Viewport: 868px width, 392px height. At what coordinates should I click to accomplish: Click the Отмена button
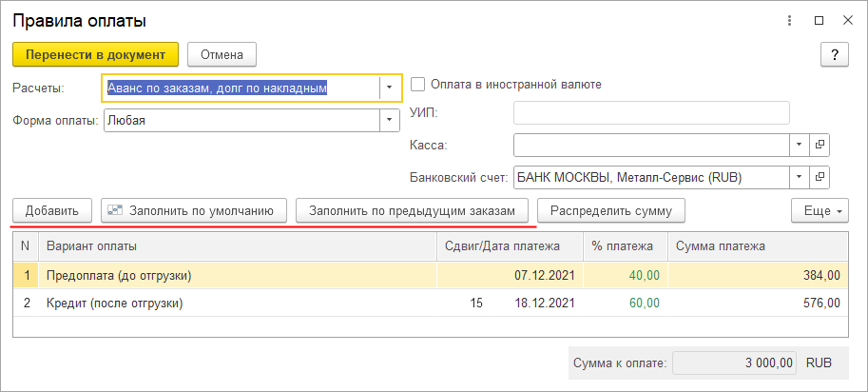point(222,55)
